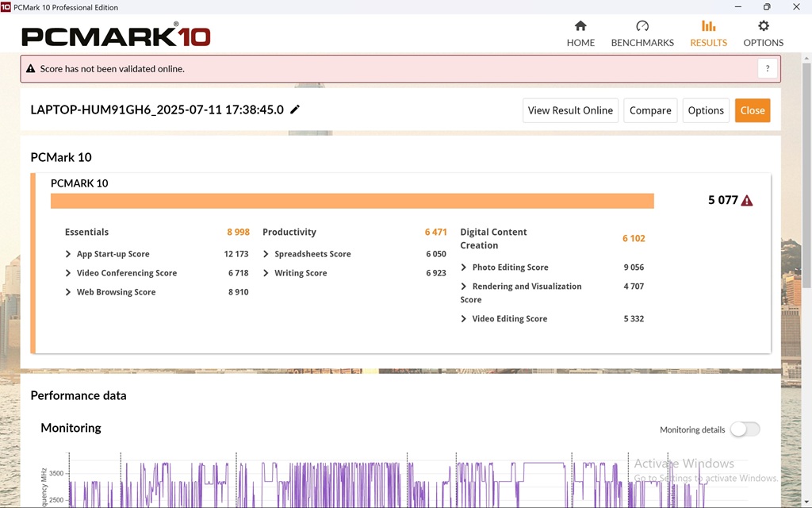Click the question mark help button
The image size is (812, 508).
[767, 69]
